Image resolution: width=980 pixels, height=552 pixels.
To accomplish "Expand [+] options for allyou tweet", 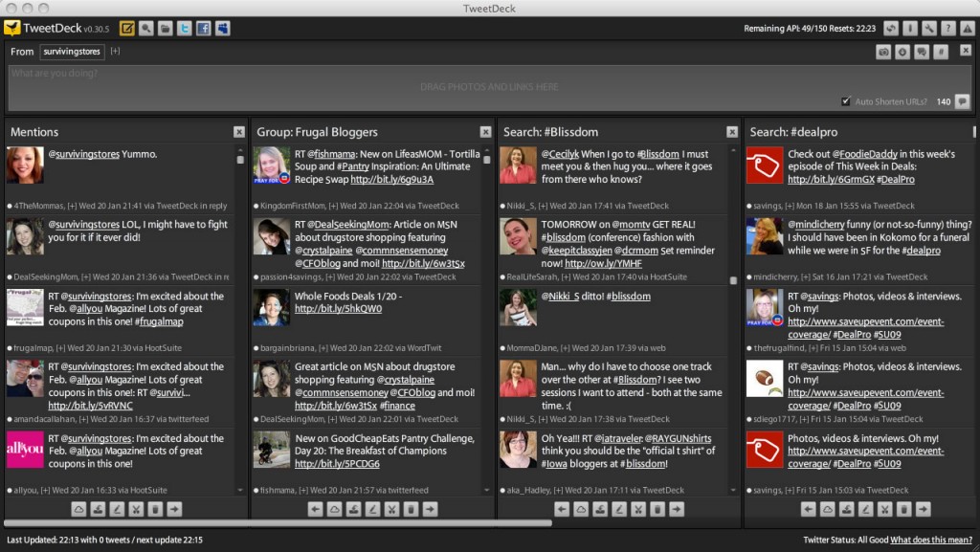I will (46, 490).
